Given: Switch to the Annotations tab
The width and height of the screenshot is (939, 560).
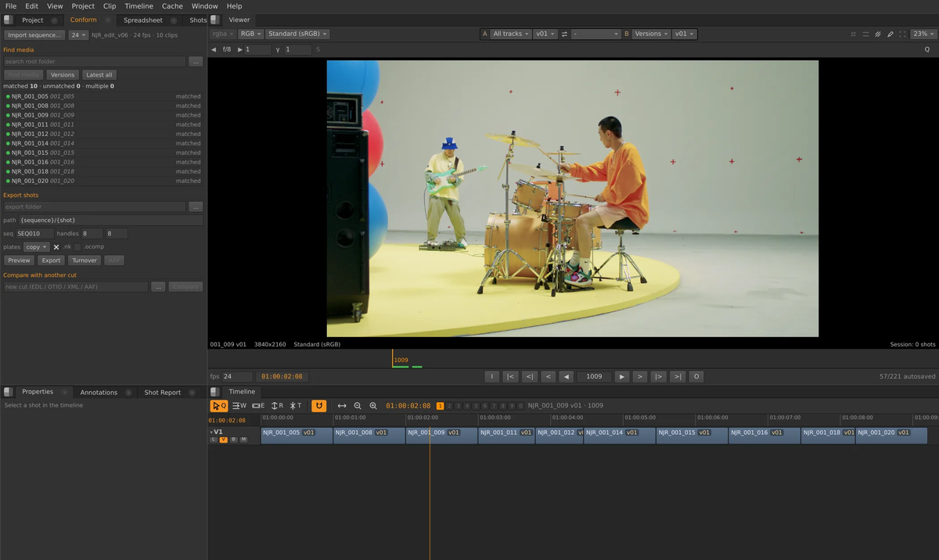Looking at the screenshot, I should [99, 393].
